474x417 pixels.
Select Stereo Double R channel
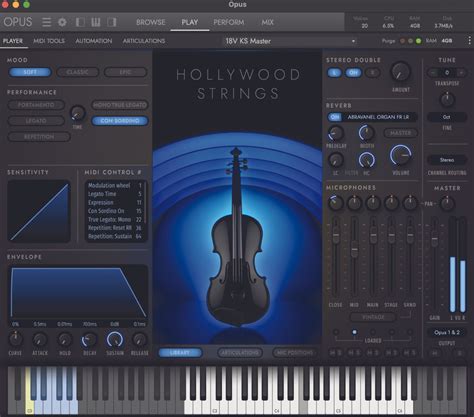pyautogui.click(x=373, y=72)
